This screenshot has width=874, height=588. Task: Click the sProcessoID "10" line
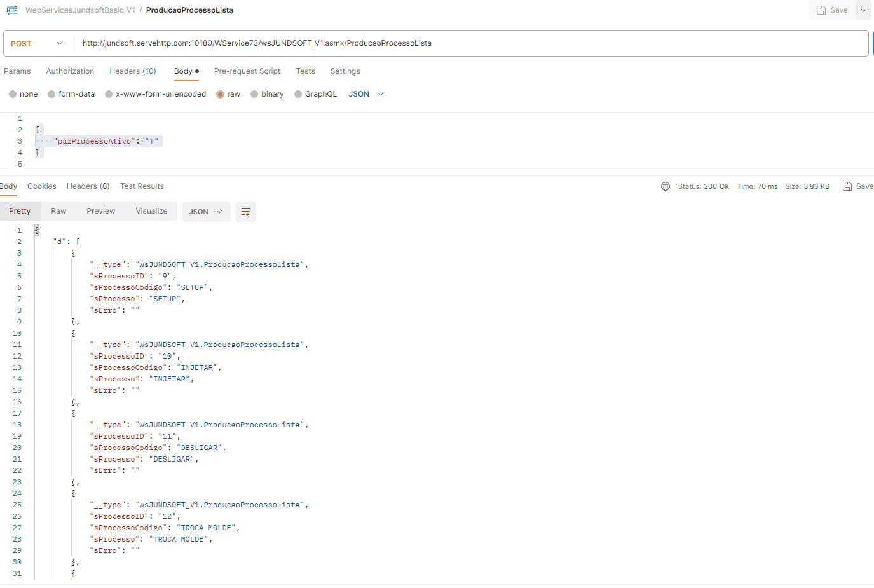coord(135,356)
